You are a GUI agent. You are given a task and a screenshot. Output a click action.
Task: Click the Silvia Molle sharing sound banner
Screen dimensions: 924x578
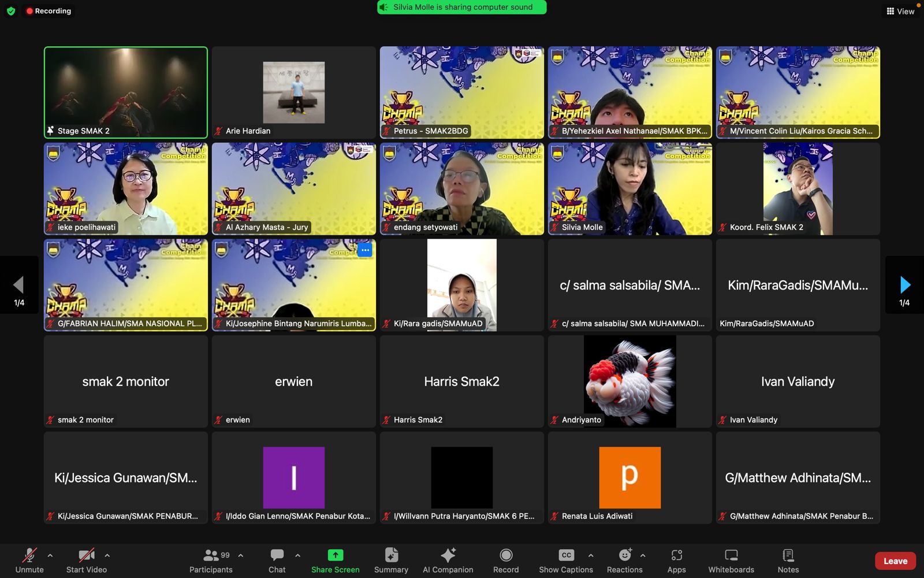click(x=462, y=7)
